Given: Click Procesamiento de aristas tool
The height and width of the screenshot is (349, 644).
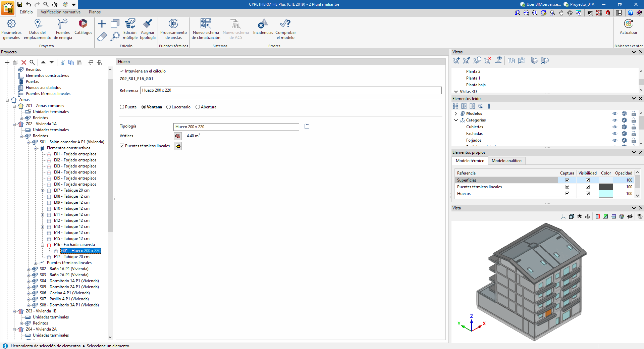Looking at the screenshot, I should tap(173, 29).
